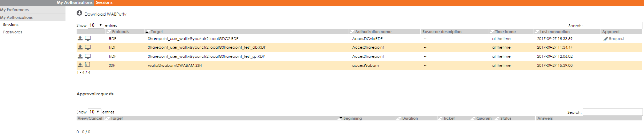The height and width of the screenshot is (135, 644).
Task: Click the Download WABPutty arrow icon
Action: point(79,13)
